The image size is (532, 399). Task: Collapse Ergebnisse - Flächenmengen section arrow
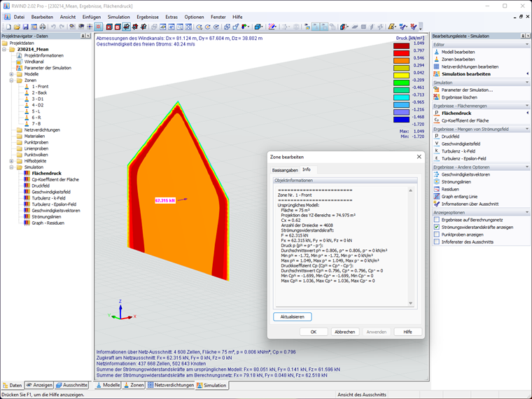pyautogui.click(x=527, y=106)
